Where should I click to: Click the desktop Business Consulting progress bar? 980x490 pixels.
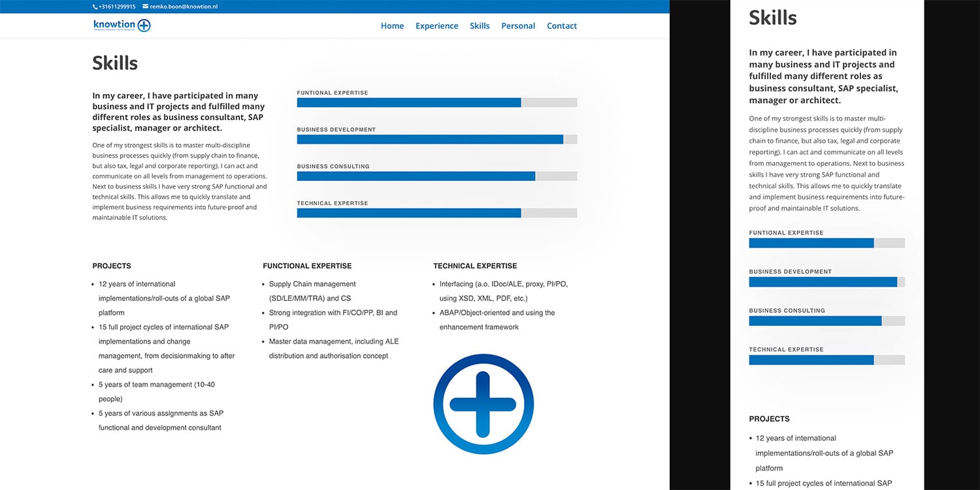(436, 176)
